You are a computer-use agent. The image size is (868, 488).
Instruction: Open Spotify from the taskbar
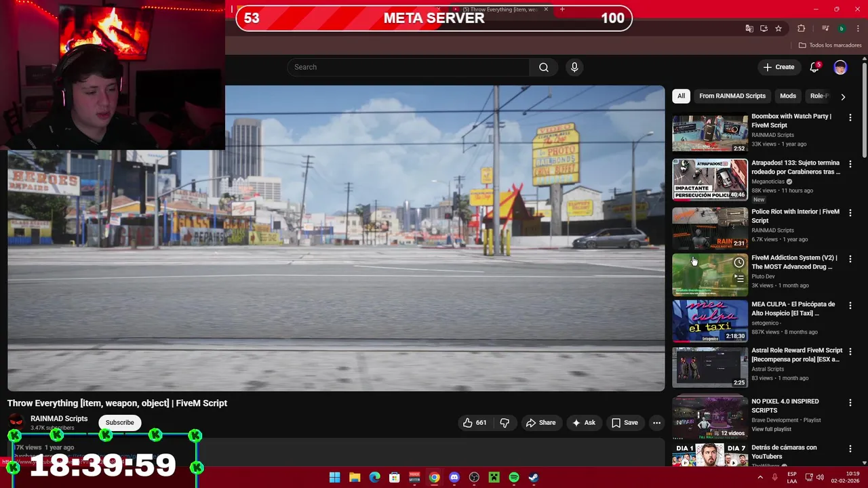point(514,478)
